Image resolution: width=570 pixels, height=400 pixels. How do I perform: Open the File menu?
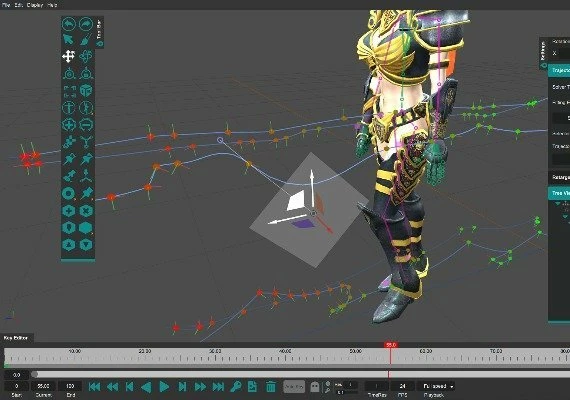(6, 5)
